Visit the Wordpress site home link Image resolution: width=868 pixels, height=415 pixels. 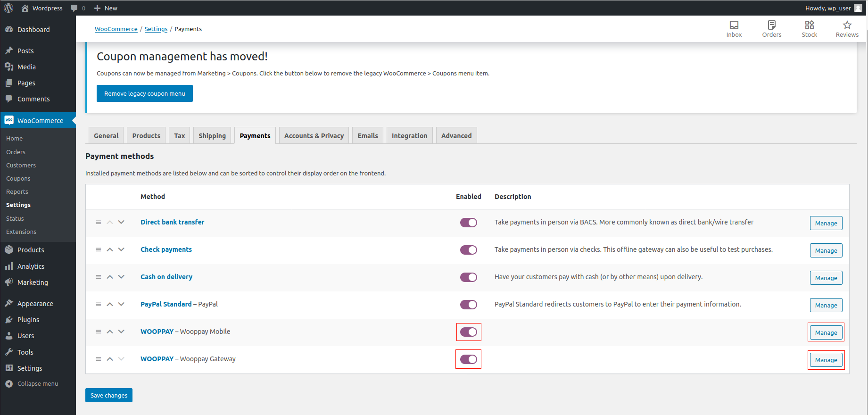42,8
